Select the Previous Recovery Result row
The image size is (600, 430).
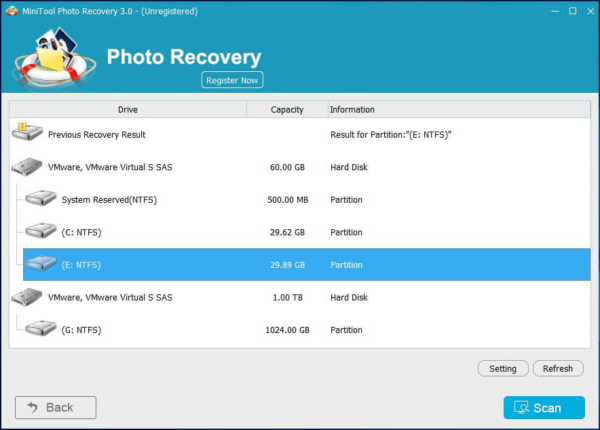(x=300, y=135)
